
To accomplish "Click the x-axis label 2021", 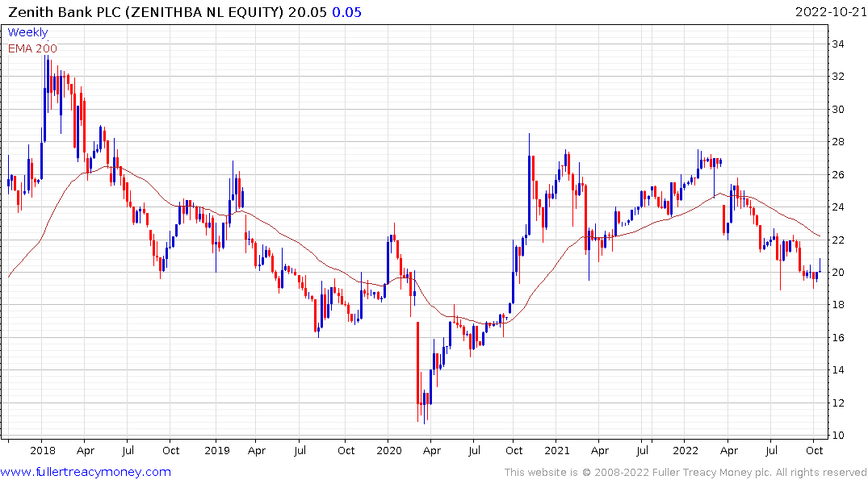I will pos(557,450).
